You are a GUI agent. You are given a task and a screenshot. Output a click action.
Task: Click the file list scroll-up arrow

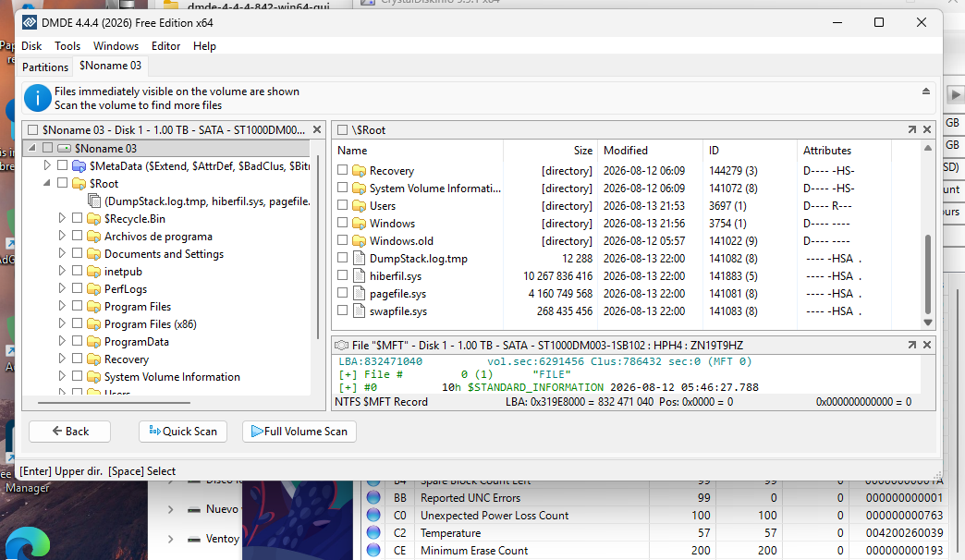(927, 148)
